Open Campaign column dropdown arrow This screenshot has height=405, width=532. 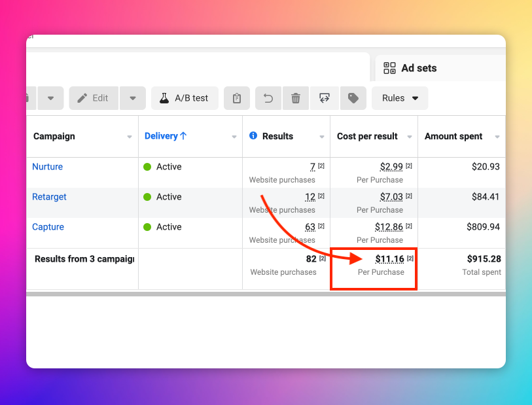pyautogui.click(x=130, y=137)
